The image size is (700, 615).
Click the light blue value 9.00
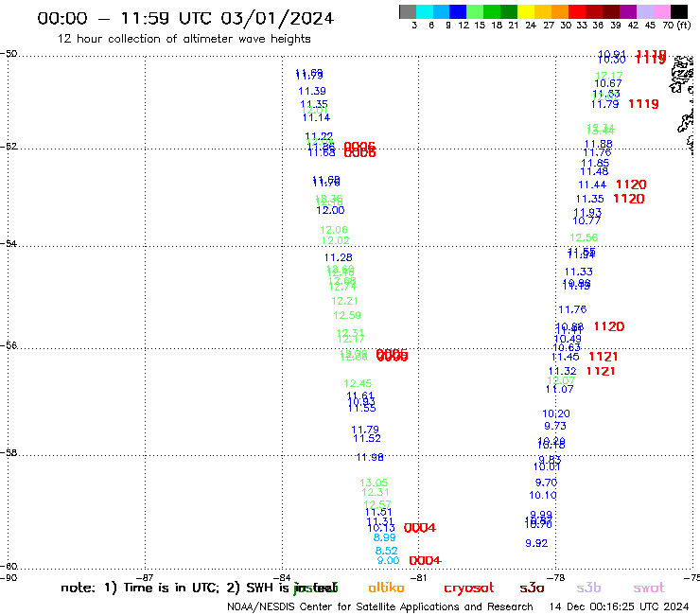(389, 560)
